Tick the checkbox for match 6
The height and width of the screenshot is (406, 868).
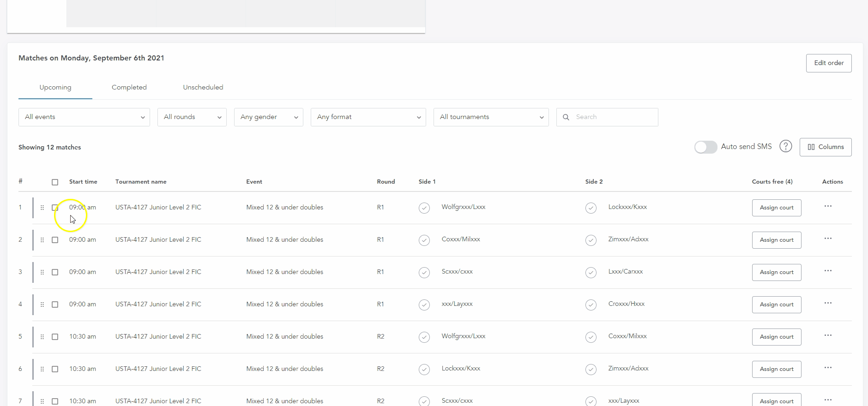55,369
